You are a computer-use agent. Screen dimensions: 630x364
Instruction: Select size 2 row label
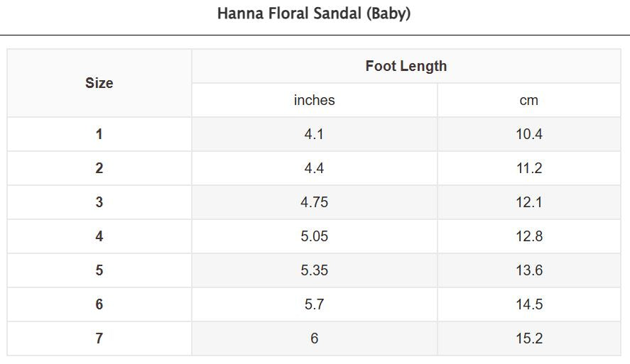pos(99,168)
